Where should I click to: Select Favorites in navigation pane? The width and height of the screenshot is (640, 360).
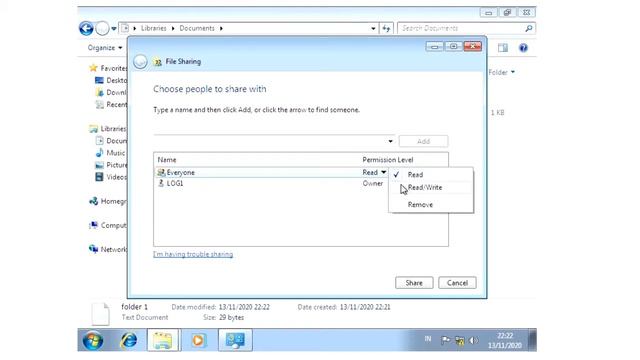108,68
